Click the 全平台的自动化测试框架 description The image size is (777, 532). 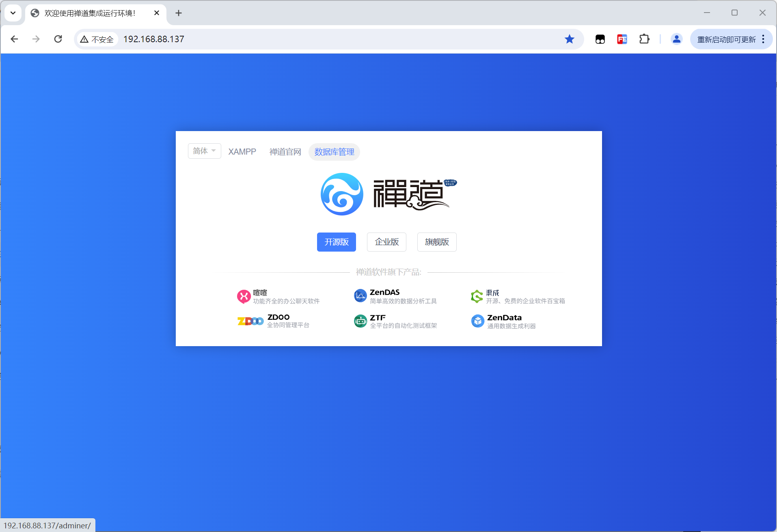[x=403, y=325]
